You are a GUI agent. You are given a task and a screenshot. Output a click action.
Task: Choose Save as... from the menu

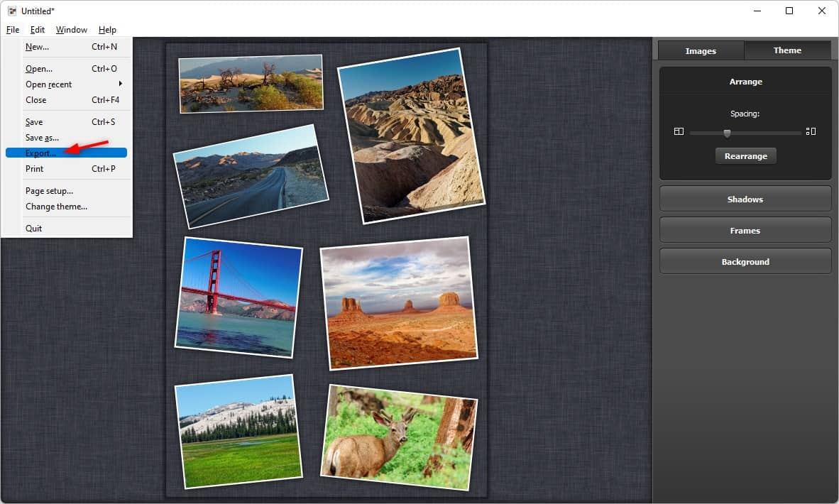(66, 138)
